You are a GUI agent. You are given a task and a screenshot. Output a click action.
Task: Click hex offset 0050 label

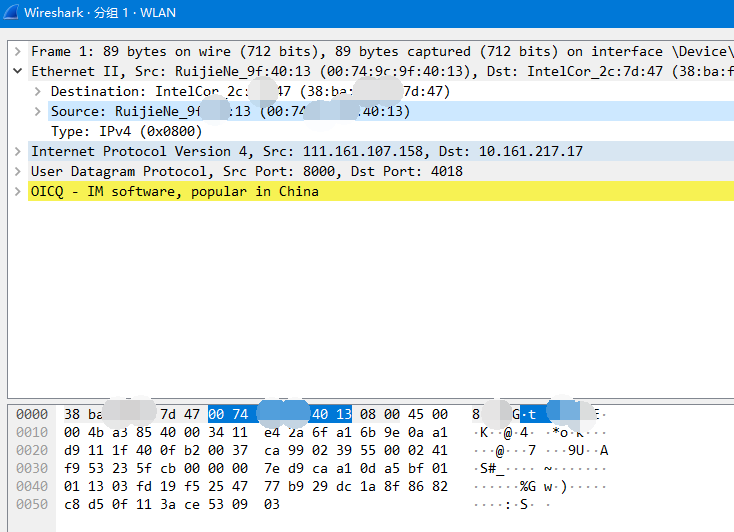[32, 504]
